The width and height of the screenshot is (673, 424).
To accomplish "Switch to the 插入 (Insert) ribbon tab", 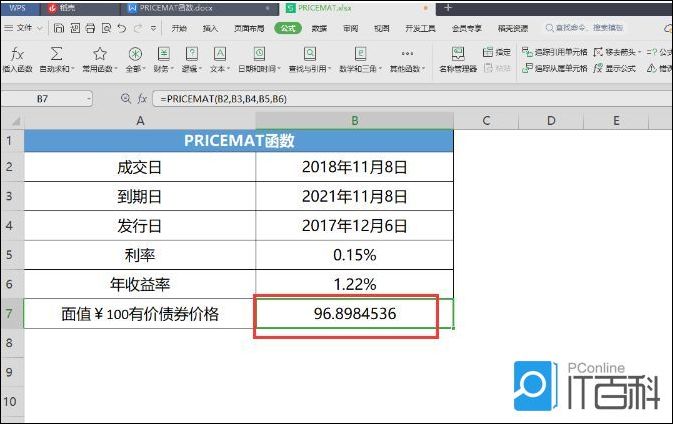I will coord(210,28).
